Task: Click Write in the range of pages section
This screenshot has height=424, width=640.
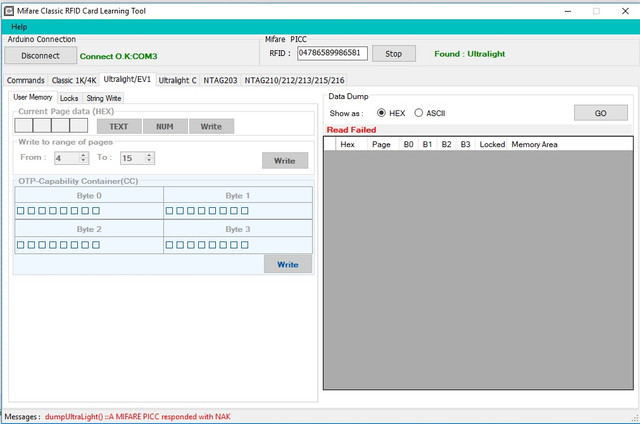Action: point(285,161)
